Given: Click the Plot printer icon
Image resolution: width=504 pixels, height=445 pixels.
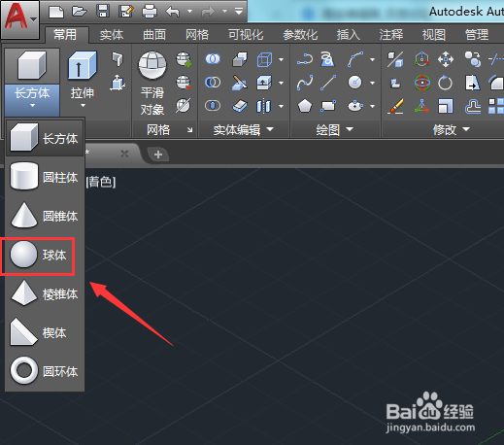Looking at the screenshot, I should (150, 12).
